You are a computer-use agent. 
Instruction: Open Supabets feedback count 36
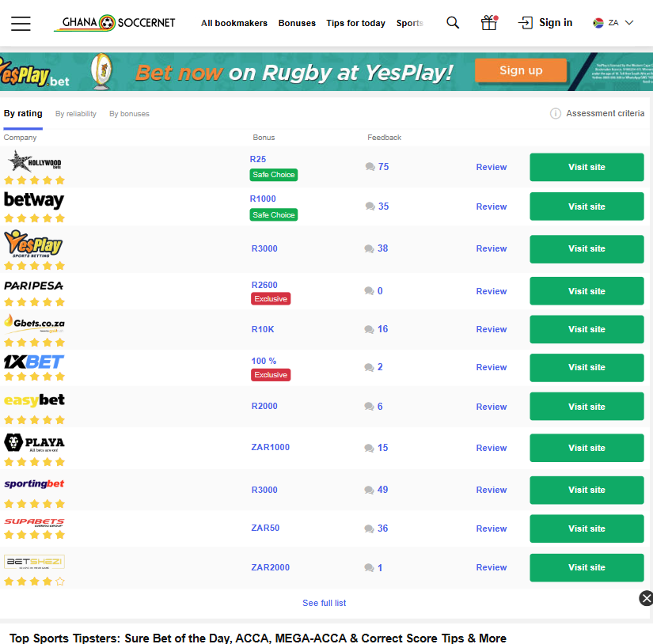(x=376, y=528)
